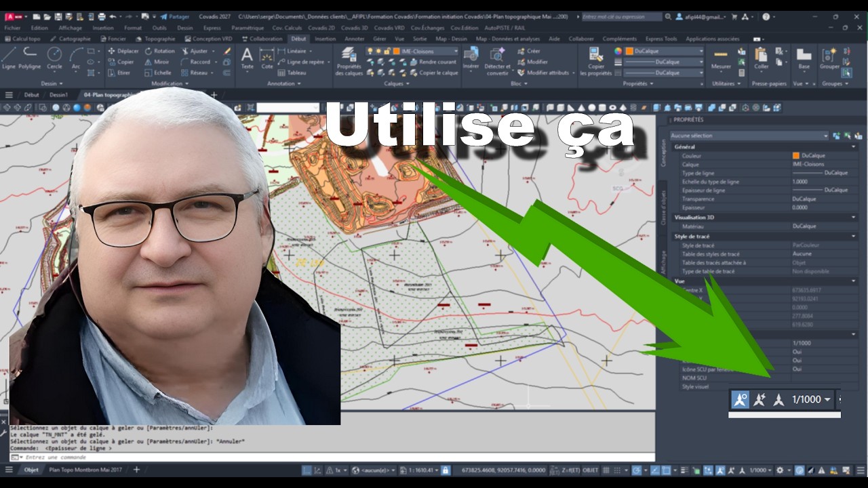Toggle the OBJET model space button
Image resolution: width=868 pixels, height=488 pixels.
pyautogui.click(x=590, y=470)
